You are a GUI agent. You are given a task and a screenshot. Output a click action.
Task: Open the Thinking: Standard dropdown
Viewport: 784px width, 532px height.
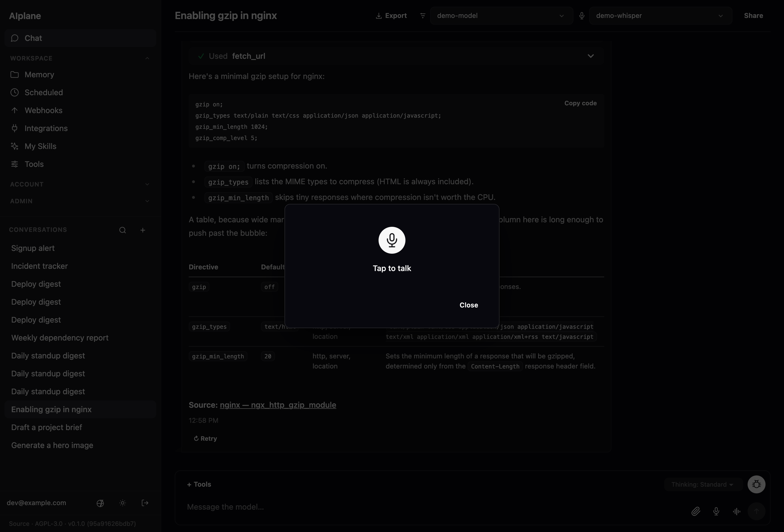(703, 484)
